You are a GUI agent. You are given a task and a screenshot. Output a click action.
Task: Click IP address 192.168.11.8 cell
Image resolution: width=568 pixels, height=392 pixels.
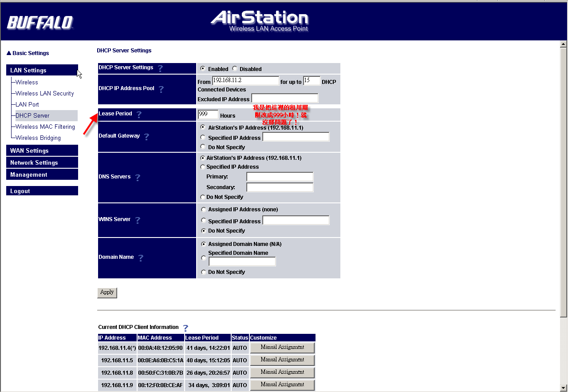click(x=117, y=373)
